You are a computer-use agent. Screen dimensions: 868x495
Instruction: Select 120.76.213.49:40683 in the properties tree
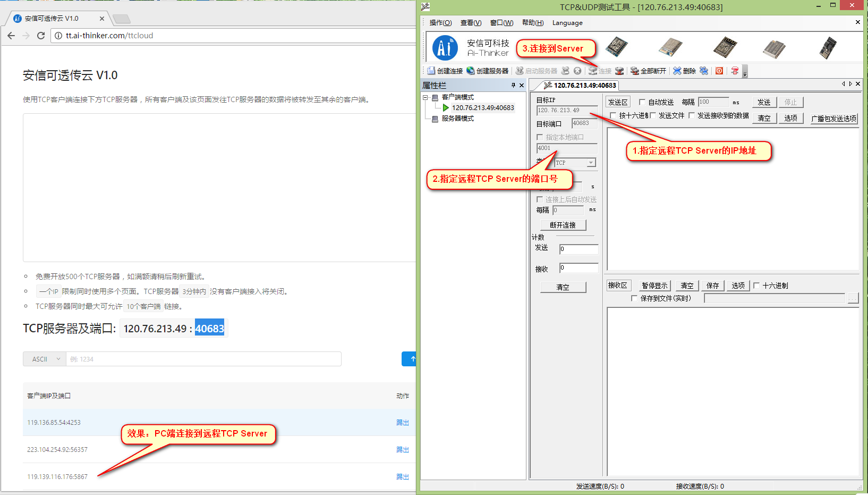483,108
